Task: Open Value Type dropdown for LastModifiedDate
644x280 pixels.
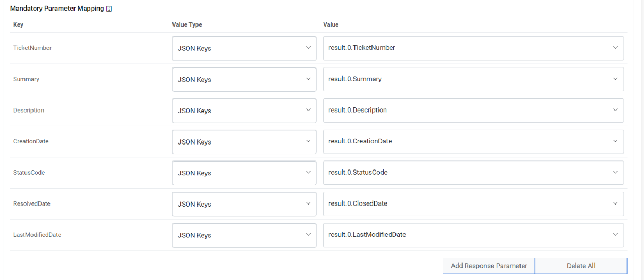Action: (x=244, y=235)
